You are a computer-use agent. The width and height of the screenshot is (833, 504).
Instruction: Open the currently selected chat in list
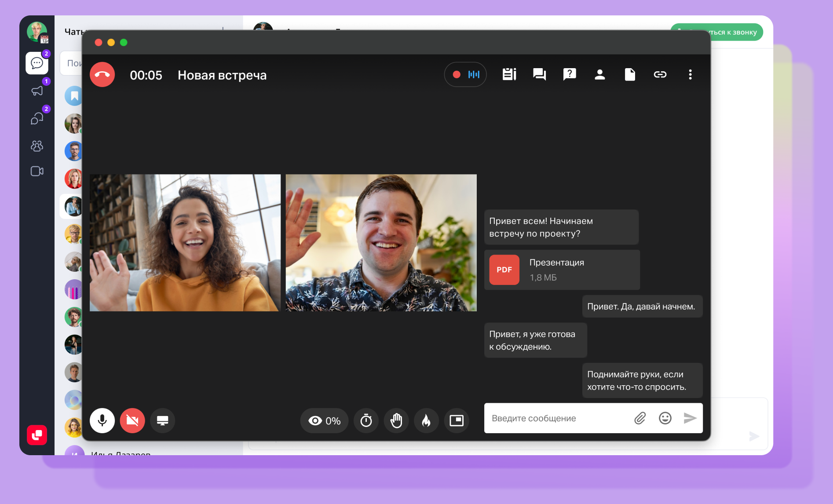71,206
